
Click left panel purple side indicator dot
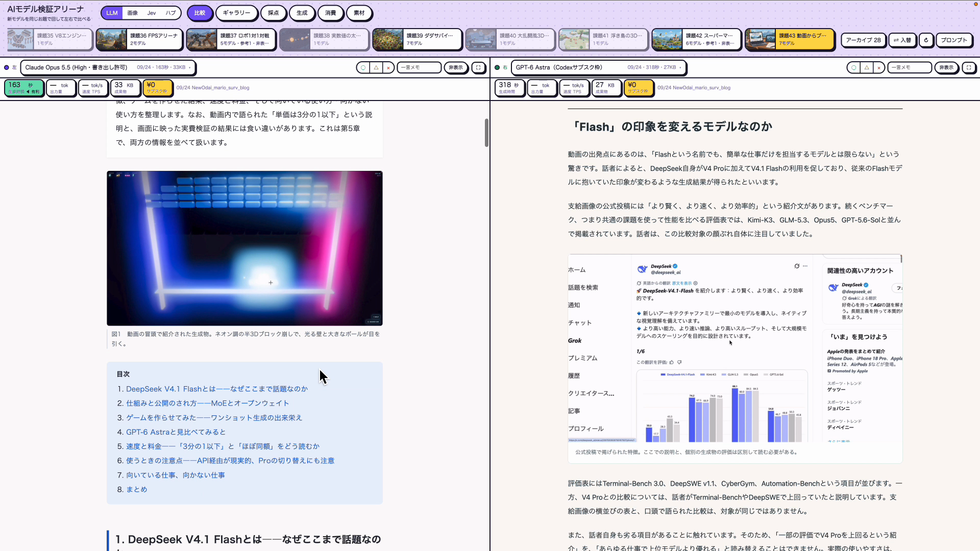tap(7, 67)
